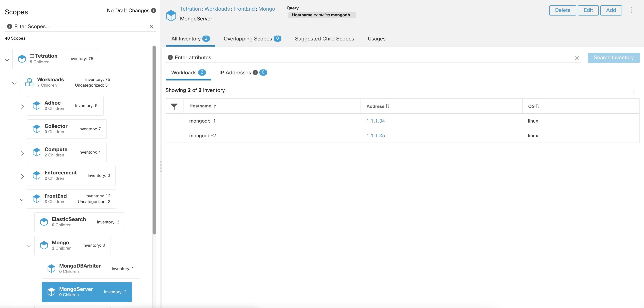Click the hostname 1.1.1.34 address link
Screen dimensions: 644x308
pos(375,121)
